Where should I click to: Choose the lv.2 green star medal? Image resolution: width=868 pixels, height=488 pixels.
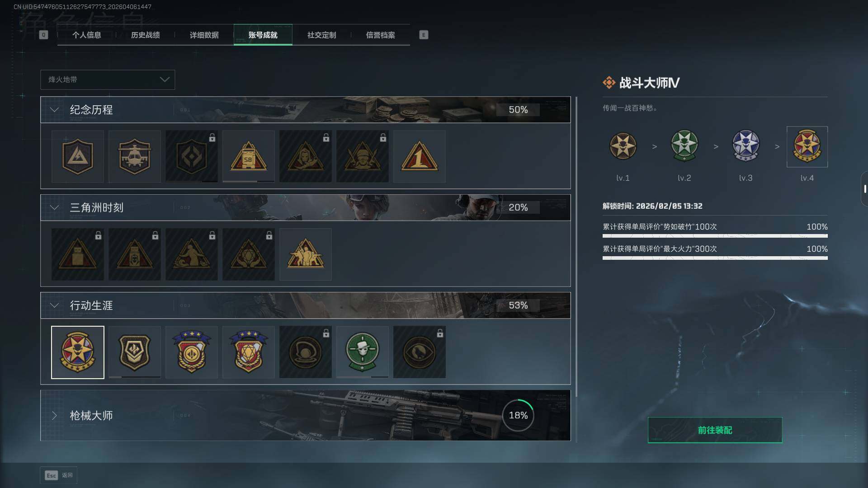[x=684, y=146]
